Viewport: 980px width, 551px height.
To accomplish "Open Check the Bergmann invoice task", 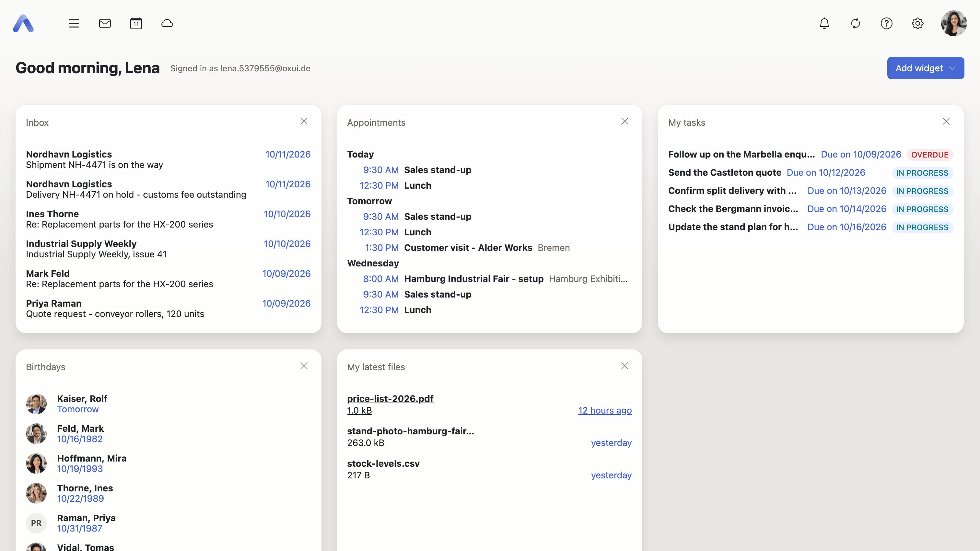I will [811, 209].
